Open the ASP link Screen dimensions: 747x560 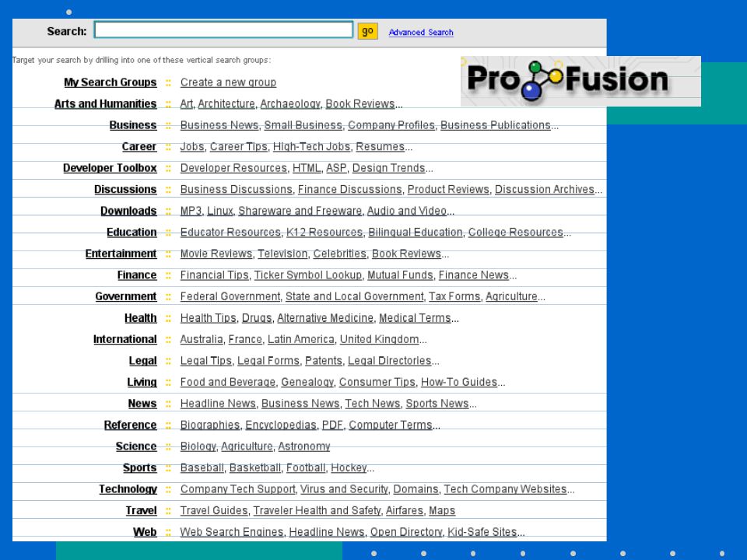336,168
